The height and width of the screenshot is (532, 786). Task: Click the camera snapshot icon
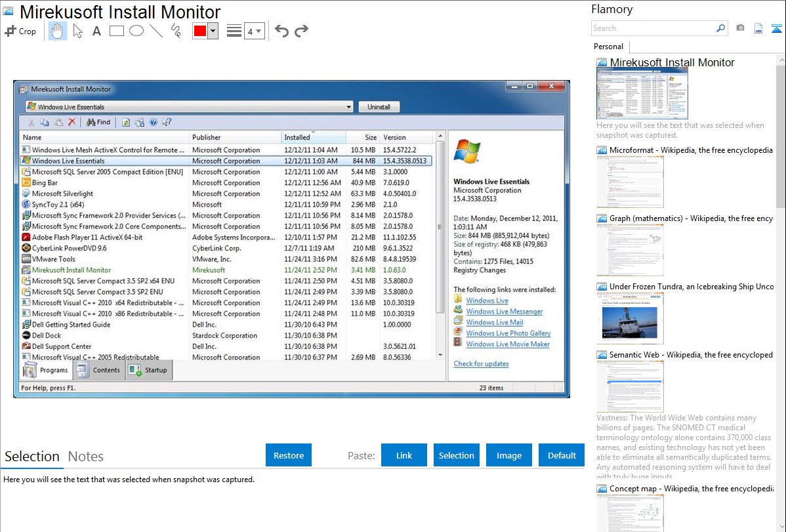[x=740, y=28]
